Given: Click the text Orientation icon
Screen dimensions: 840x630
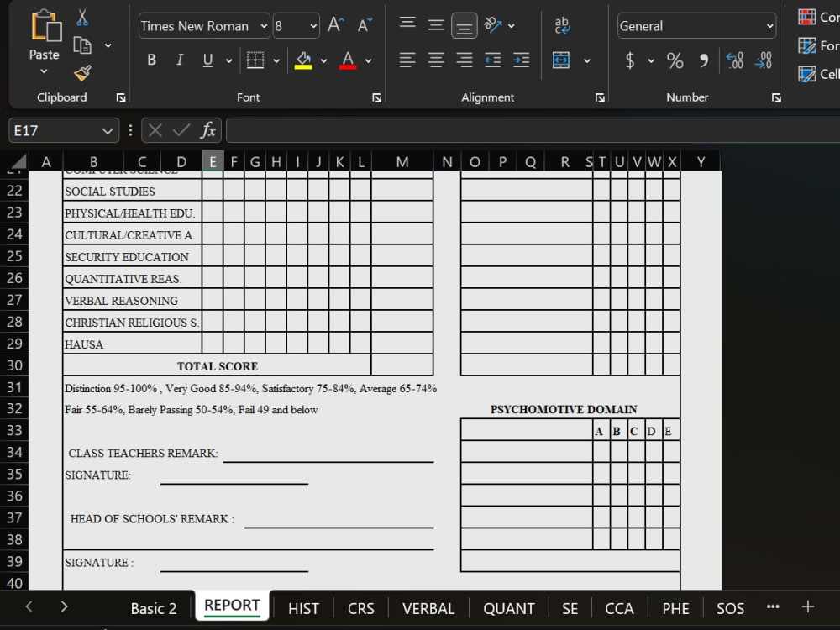Looking at the screenshot, I should [493, 24].
